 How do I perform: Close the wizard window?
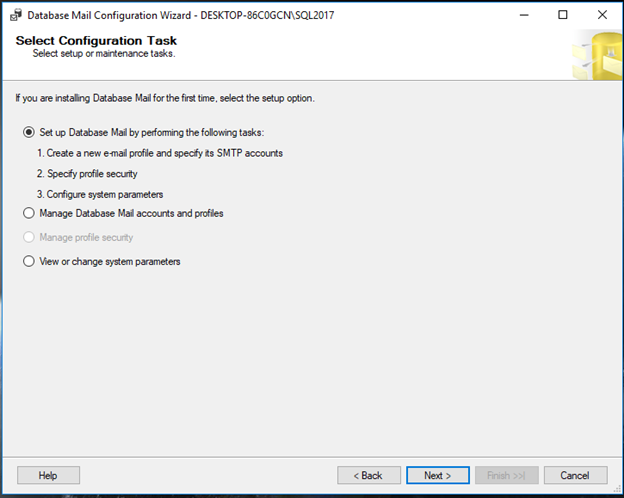tap(602, 15)
